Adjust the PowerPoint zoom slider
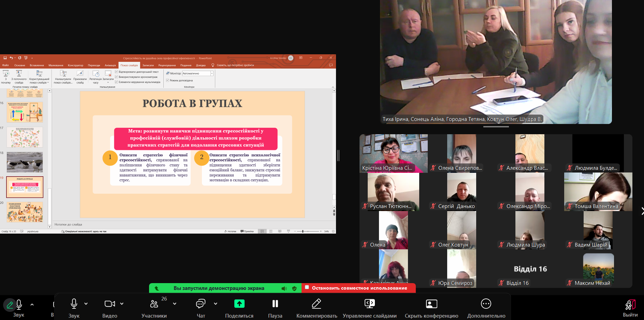The image size is (644, 320). pyautogui.click(x=303, y=232)
